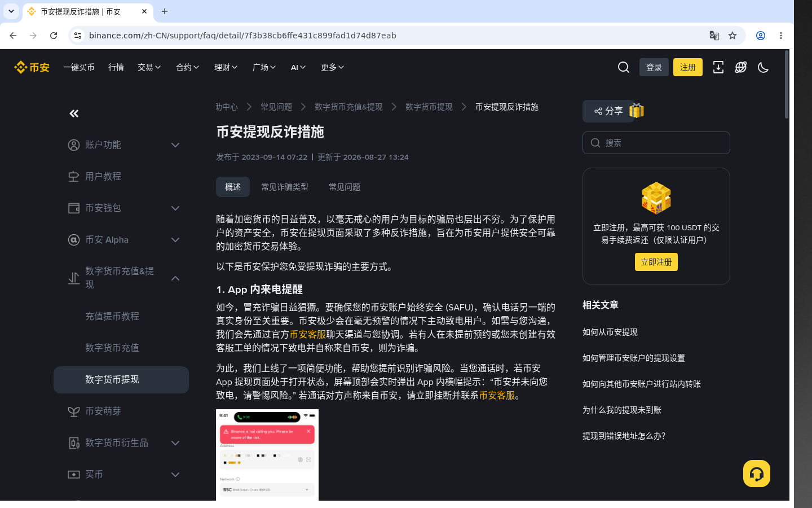
Task: Click the buy crypto icon in sidebar
Action: tap(74, 475)
